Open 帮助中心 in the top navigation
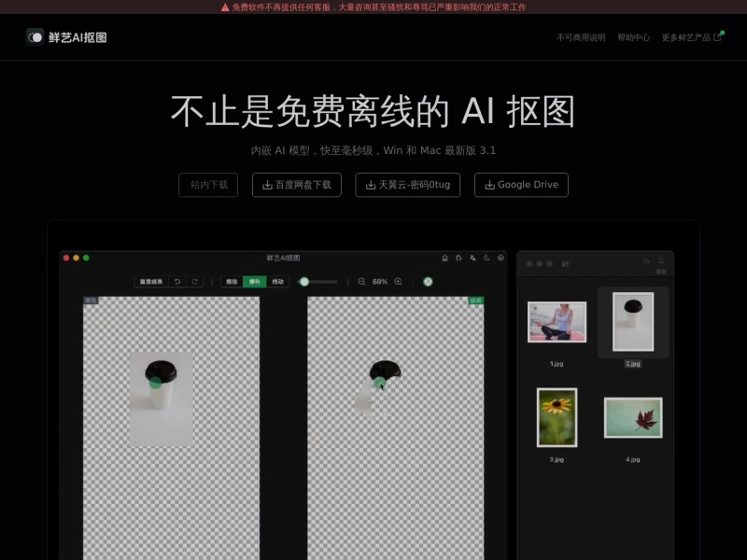This screenshot has width=747, height=560. [633, 37]
